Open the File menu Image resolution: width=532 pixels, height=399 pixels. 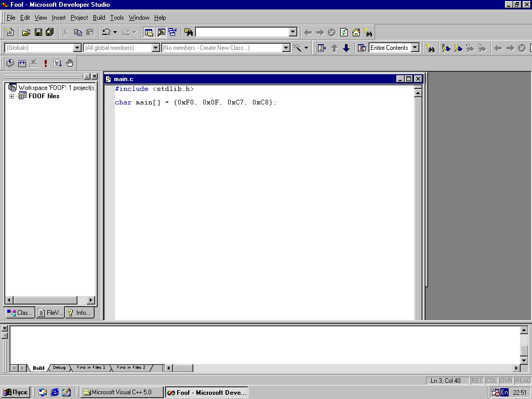[11, 18]
